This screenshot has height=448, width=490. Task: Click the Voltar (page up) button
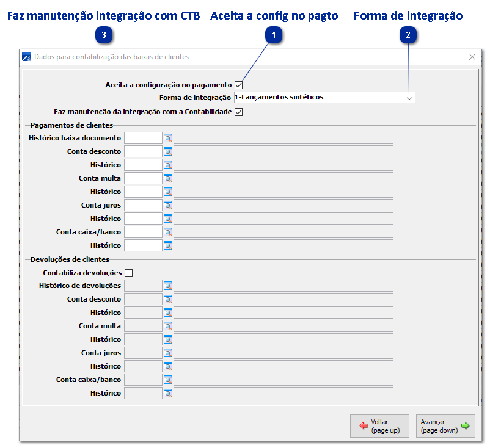379,426
